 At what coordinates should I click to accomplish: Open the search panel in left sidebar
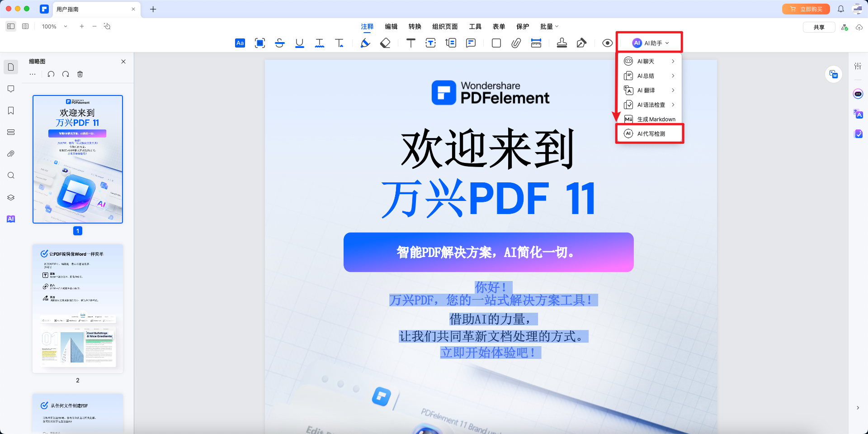[11, 176]
